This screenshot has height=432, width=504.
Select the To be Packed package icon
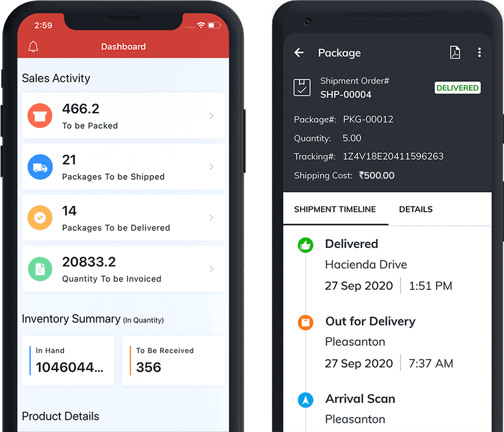point(40,116)
